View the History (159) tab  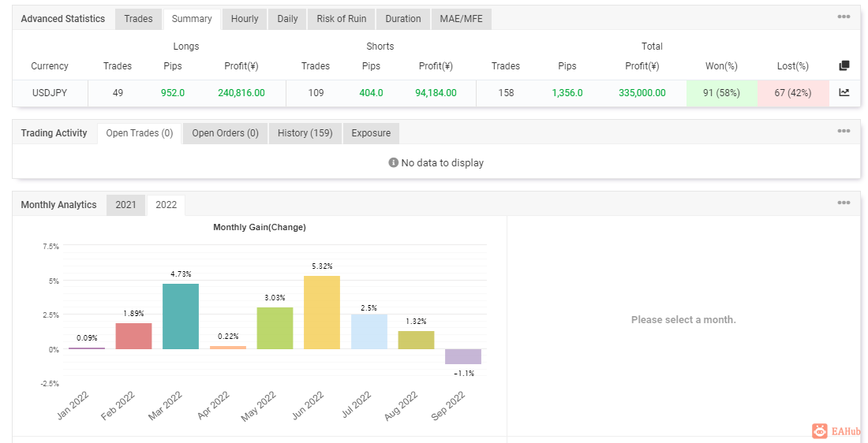click(305, 133)
